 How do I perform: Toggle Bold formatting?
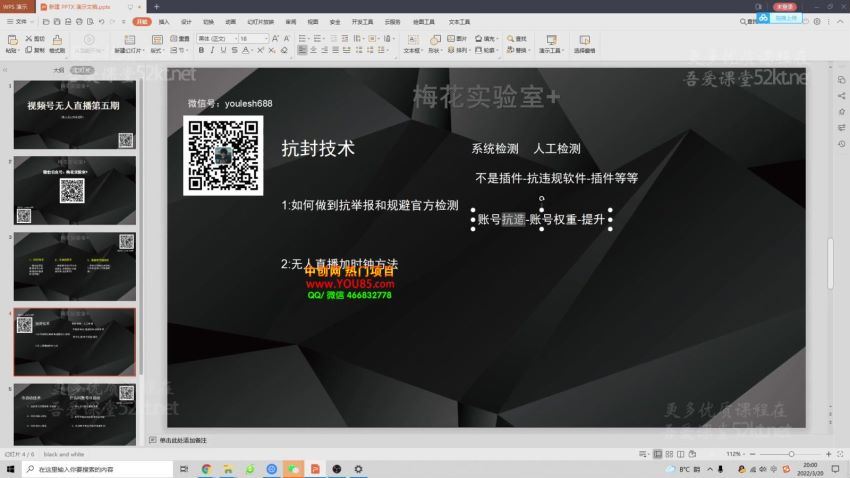click(x=201, y=50)
